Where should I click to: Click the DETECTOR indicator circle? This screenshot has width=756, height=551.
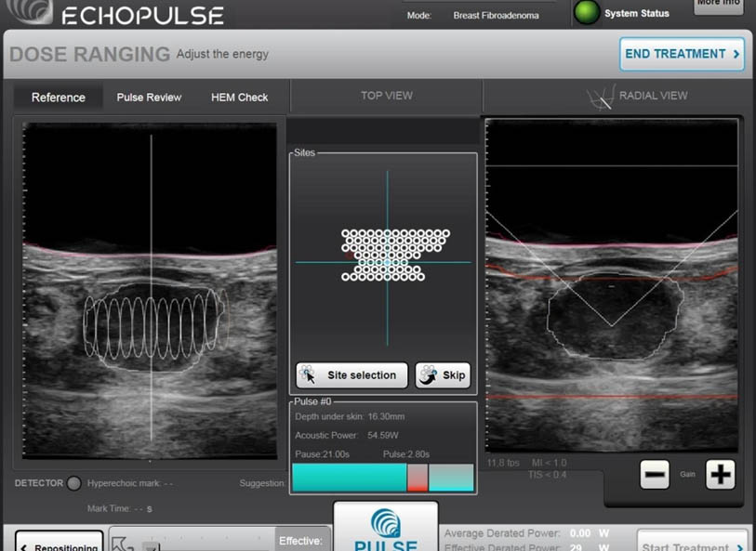(x=73, y=483)
